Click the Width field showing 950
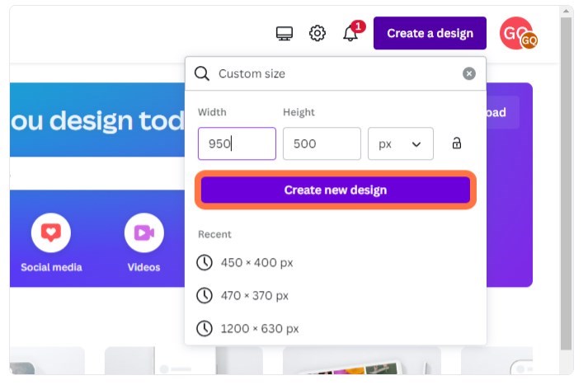This screenshot has width=588, height=385. pyautogui.click(x=237, y=143)
